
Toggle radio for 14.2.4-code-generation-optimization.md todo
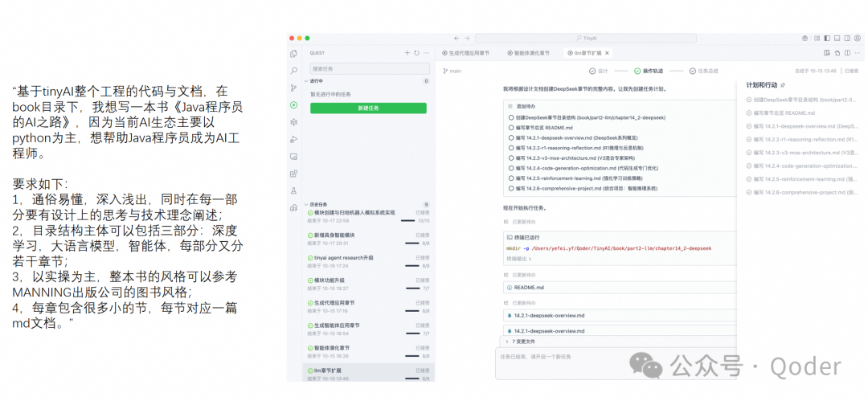pos(511,168)
